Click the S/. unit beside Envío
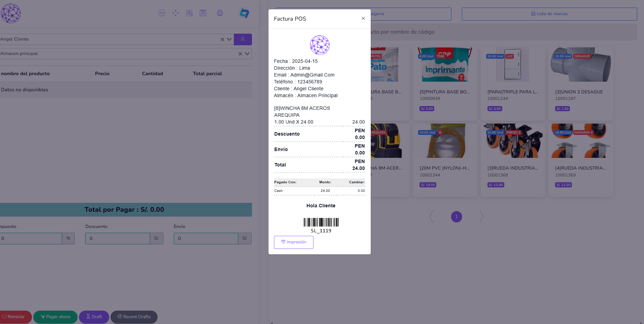Image resolution: width=644 pixels, height=324 pixels. coord(245,239)
